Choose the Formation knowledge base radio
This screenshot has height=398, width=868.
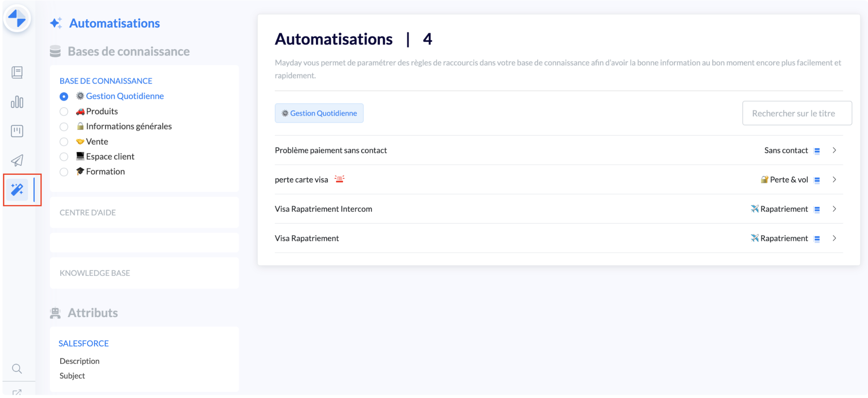click(64, 172)
